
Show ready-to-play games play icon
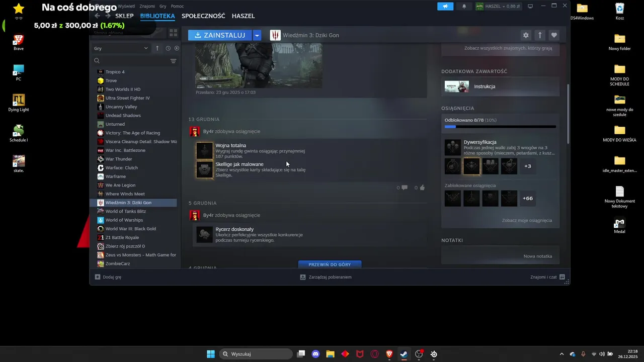point(177,48)
